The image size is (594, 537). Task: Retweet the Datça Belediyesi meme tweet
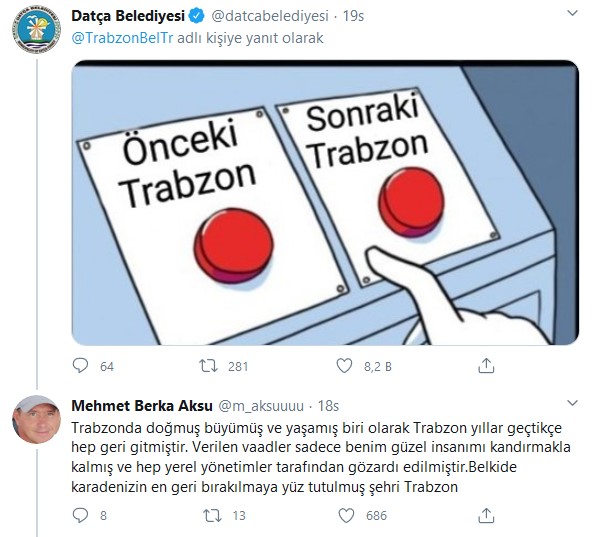(208, 366)
